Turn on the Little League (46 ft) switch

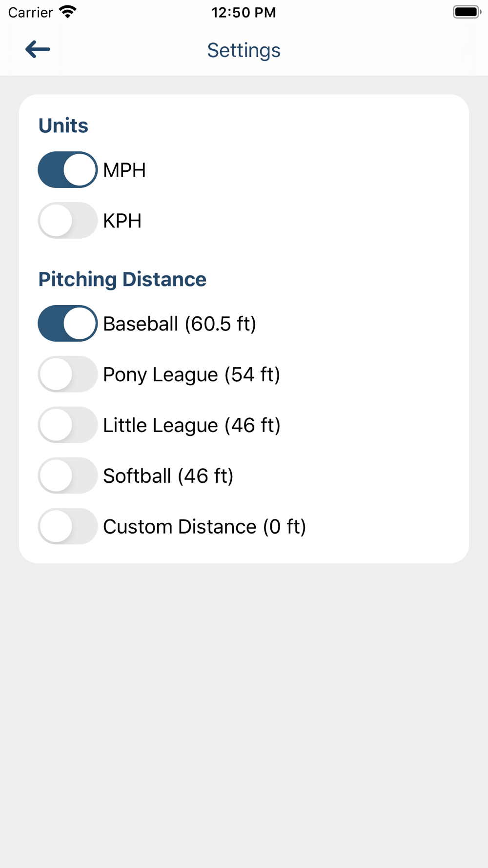click(x=68, y=425)
